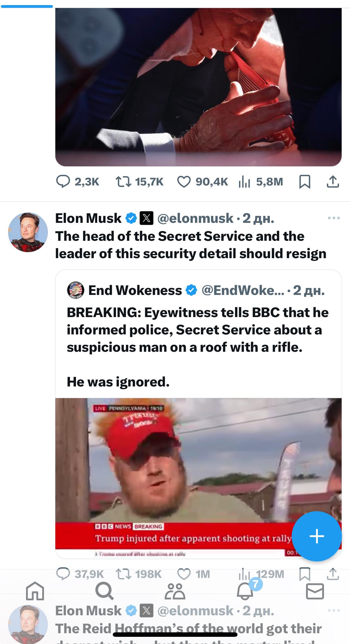
Task: Open the Search tab
Action: [x=104, y=591]
